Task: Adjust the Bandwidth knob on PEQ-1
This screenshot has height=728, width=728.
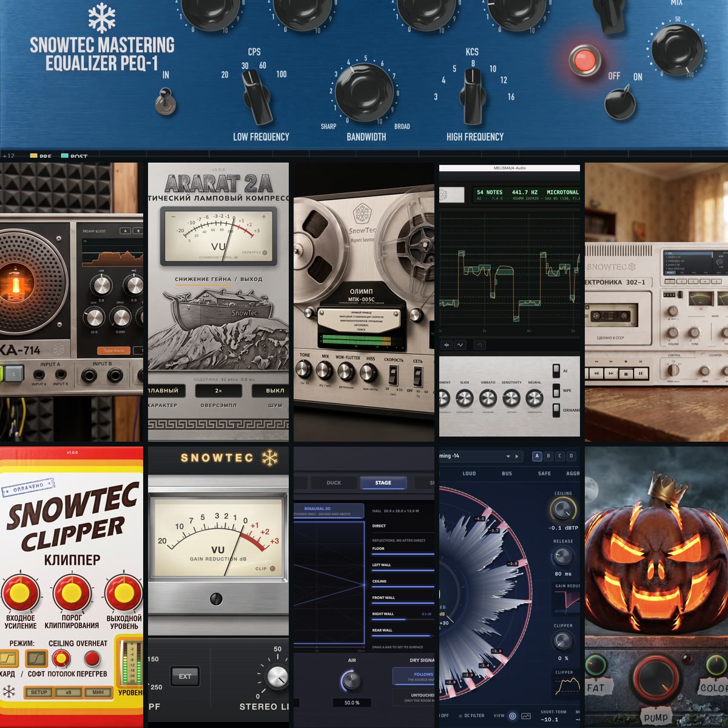Action: tap(365, 92)
